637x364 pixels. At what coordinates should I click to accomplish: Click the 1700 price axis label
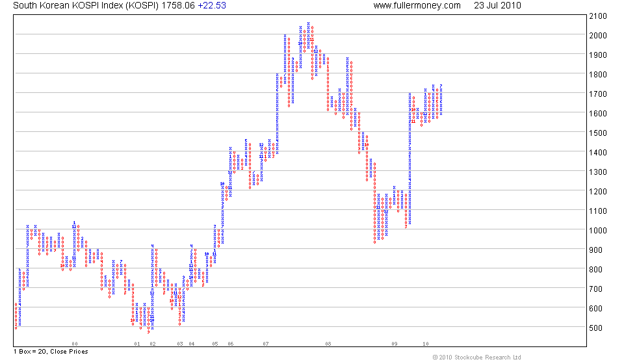598,94
